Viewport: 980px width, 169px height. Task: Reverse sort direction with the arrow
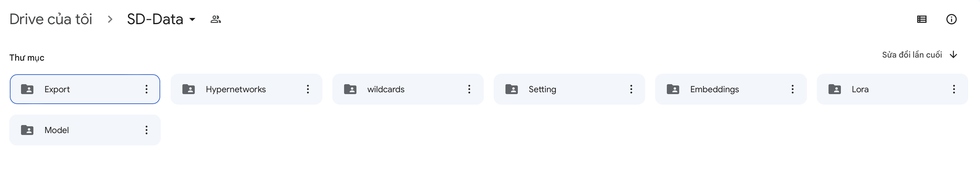[953, 55]
